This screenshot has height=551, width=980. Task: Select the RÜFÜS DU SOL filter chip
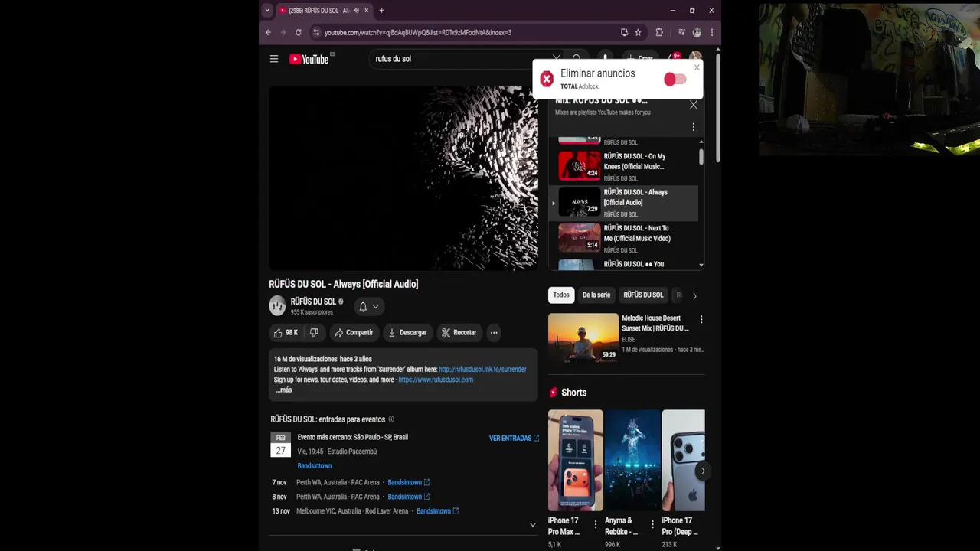(x=643, y=295)
